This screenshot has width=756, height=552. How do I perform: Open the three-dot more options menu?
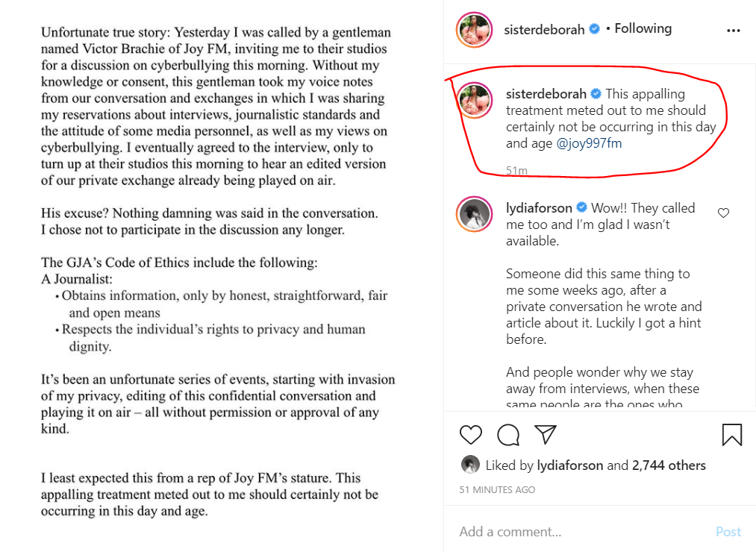[x=734, y=31]
